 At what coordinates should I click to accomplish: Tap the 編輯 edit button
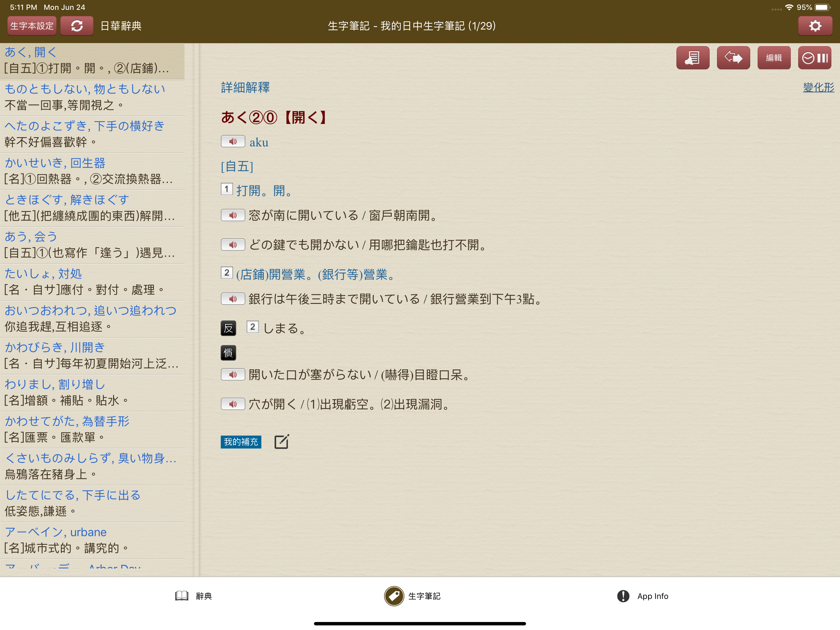[x=774, y=58]
